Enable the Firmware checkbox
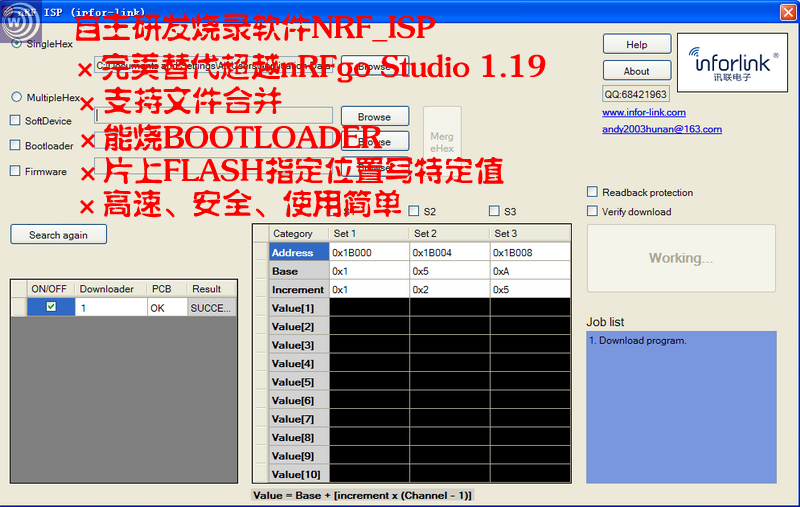 coord(15,171)
